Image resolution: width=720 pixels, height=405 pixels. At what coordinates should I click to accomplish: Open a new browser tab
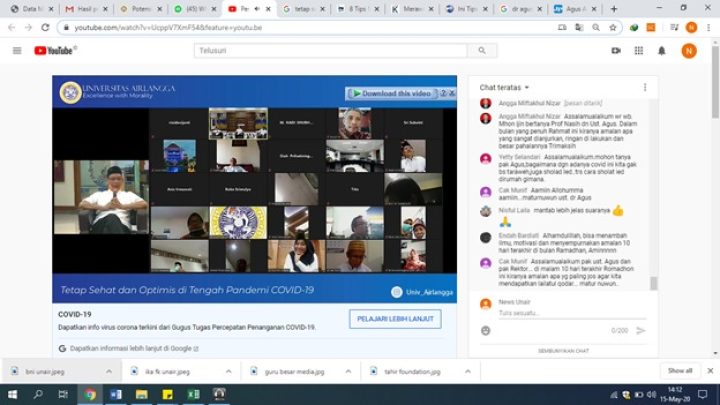pos(614,9)
